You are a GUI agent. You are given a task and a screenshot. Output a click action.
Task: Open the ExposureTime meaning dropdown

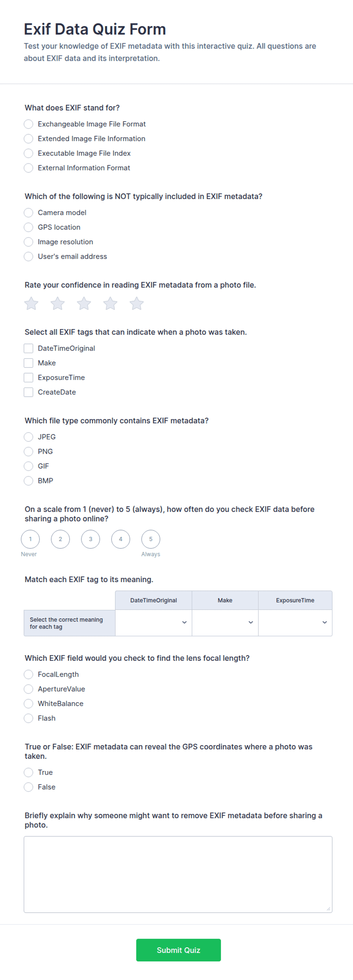click(x=295, y=623)
